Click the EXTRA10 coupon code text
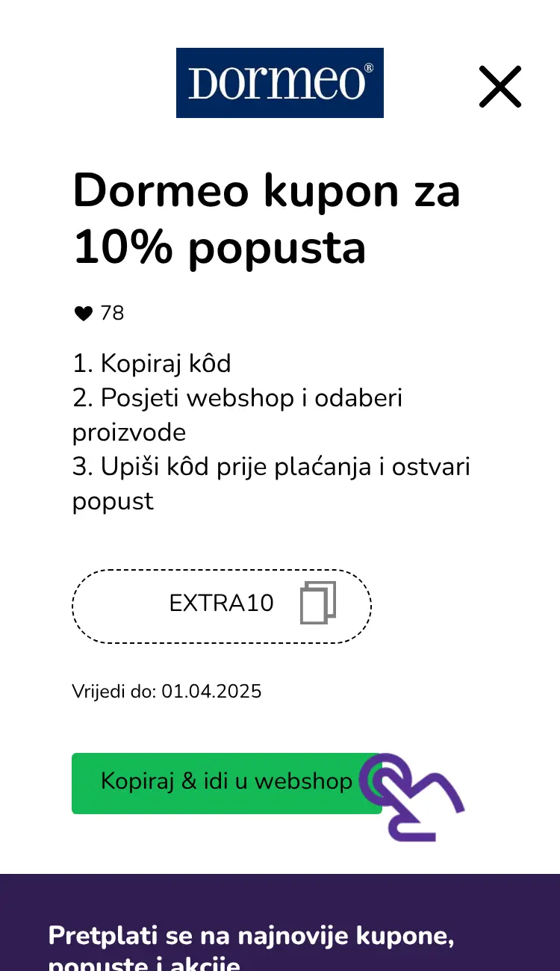This screenshot has height=971, width=560. pyautogui.click(x=221, y=604)
